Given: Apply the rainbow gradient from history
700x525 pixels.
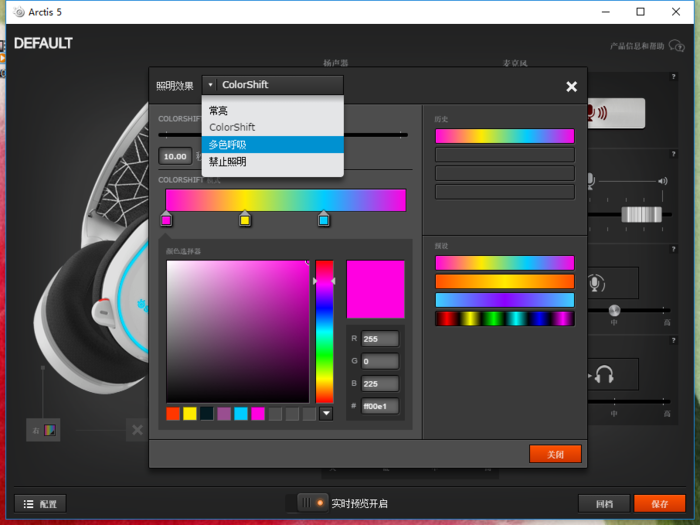Looking at the screenshot, I should [505, 136].
